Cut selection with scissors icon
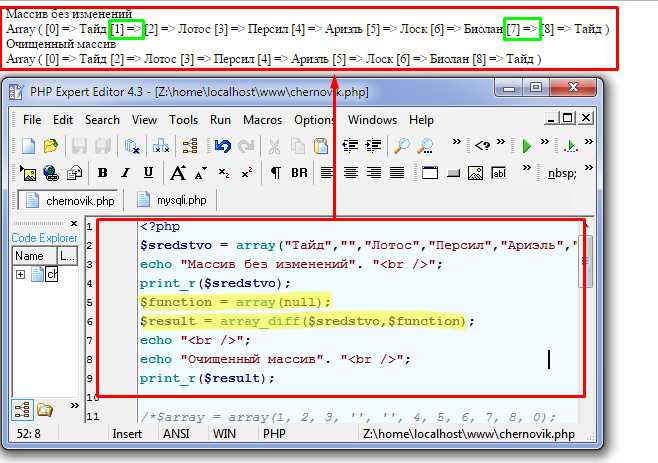 coord(274,146)
